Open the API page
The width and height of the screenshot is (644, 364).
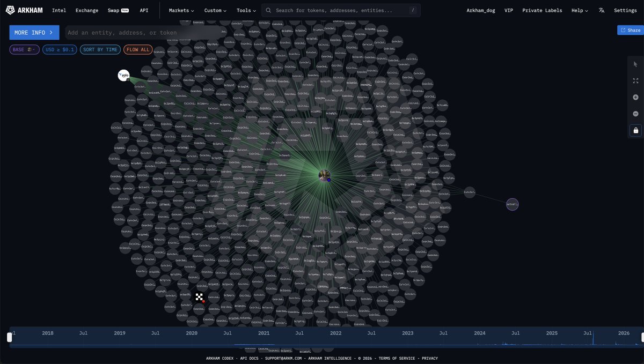(144, 10)
